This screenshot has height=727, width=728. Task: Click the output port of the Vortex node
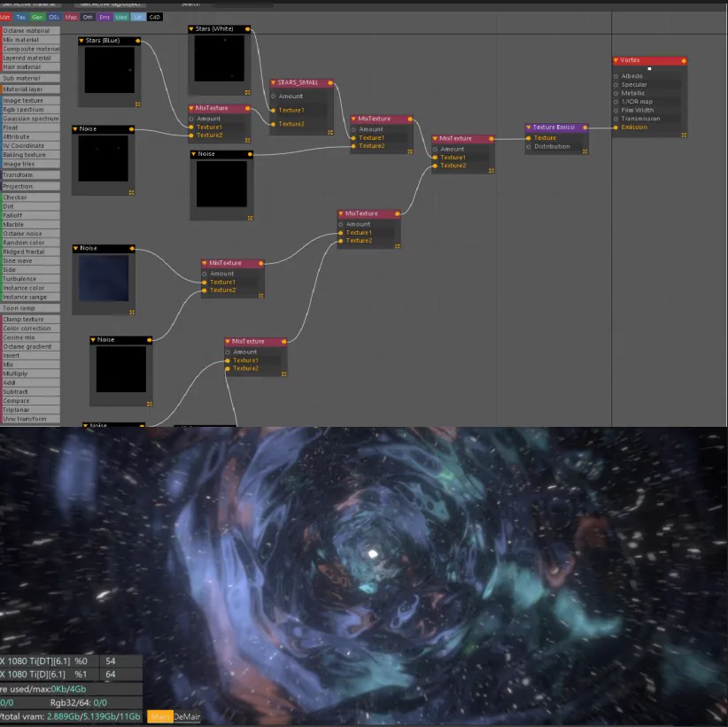click(684, 61)
